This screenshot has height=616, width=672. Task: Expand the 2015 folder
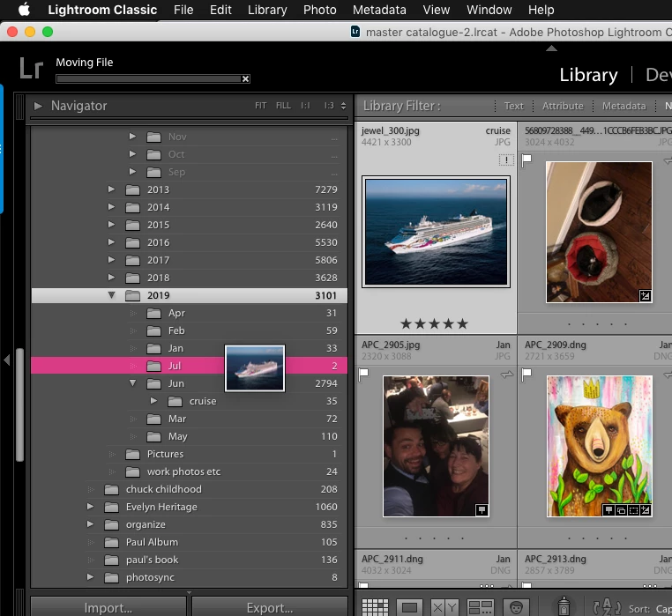111,225
